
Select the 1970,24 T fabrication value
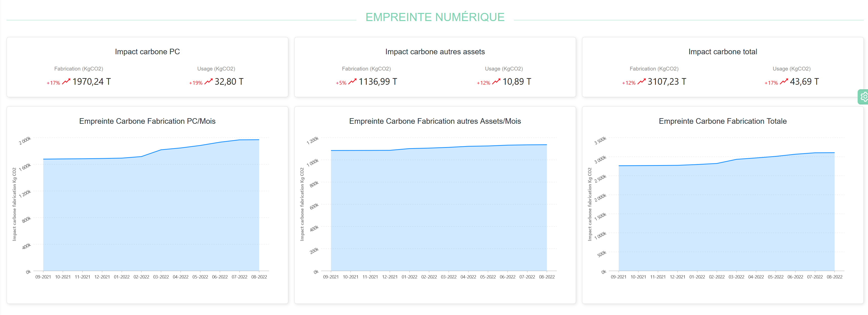[x=91, y=82]
